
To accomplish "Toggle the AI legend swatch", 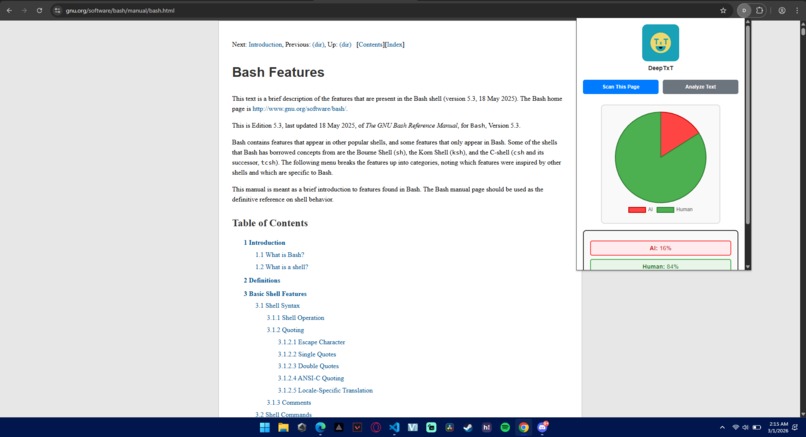I will [x=637, y=210].
